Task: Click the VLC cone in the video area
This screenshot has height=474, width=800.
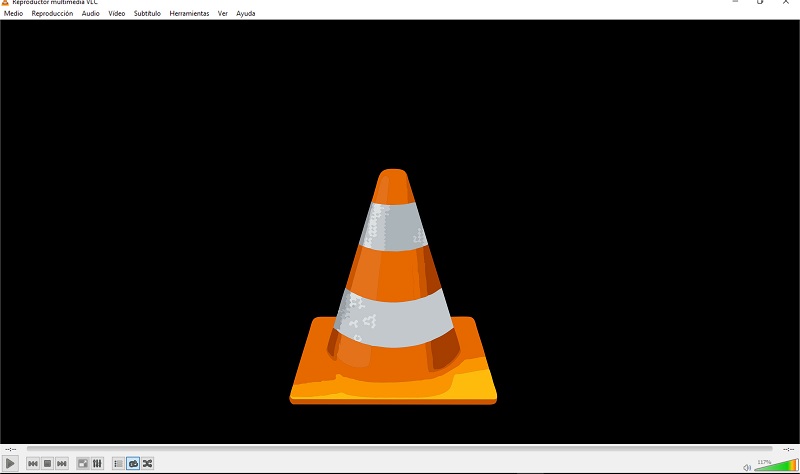Action: [393, 287]
